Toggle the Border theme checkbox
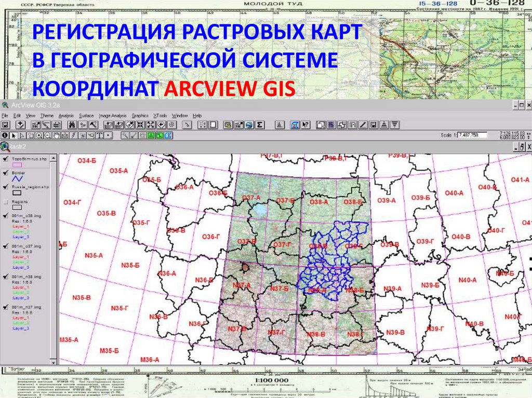Image resolution: width=532 pixels, height=398 pixels. tap(5, 173)
